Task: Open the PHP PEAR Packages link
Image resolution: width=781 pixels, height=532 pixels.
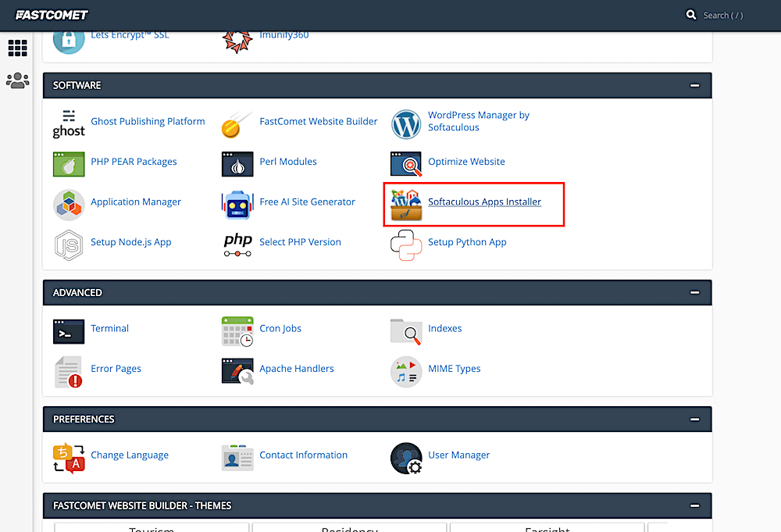Action: pyautogui.click(x=134, y=162)
